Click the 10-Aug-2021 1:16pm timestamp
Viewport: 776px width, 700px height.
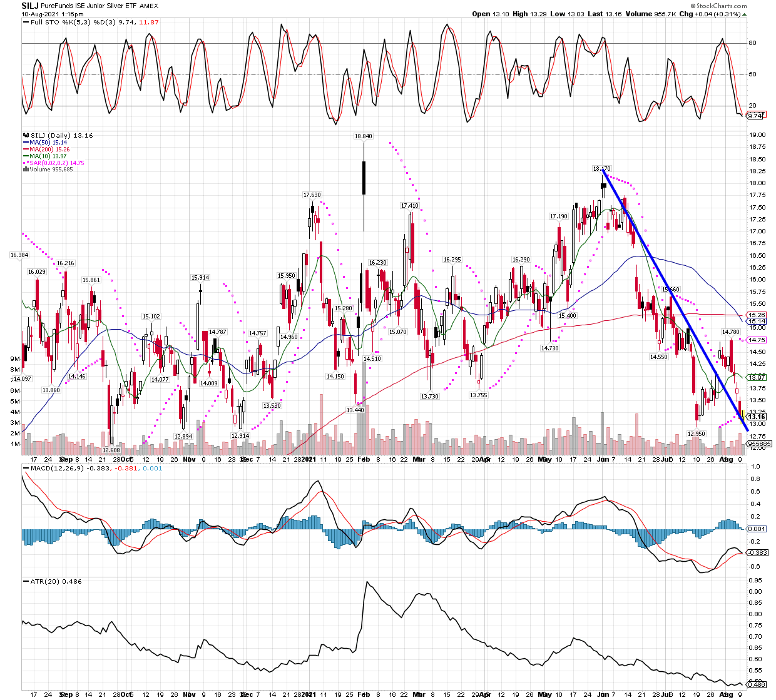[53, 14]
